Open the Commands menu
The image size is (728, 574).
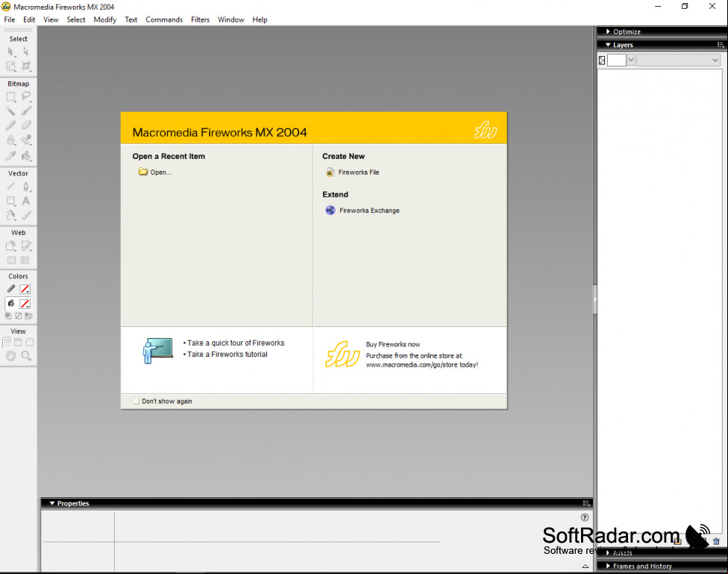point(164,19)
